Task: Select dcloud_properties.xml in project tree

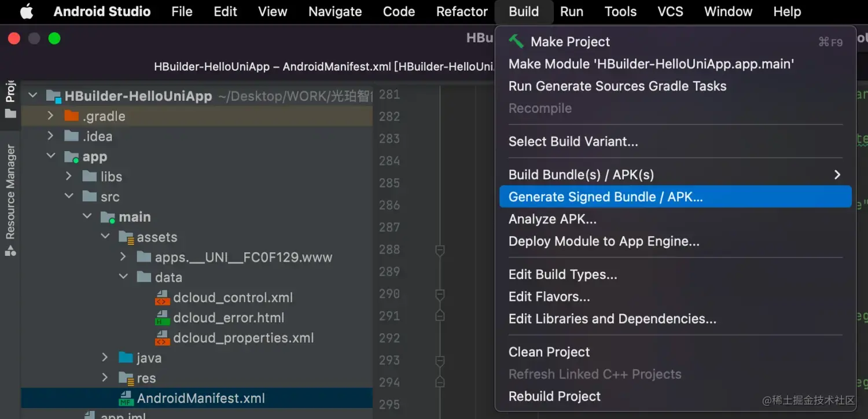Action: pyautogui.click(x=243, y=338)
